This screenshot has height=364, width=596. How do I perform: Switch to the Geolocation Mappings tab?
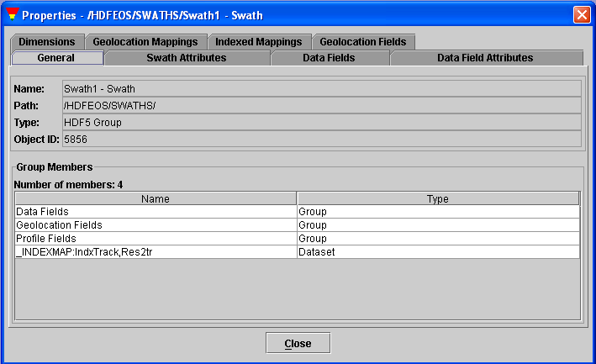pos(145,41)
